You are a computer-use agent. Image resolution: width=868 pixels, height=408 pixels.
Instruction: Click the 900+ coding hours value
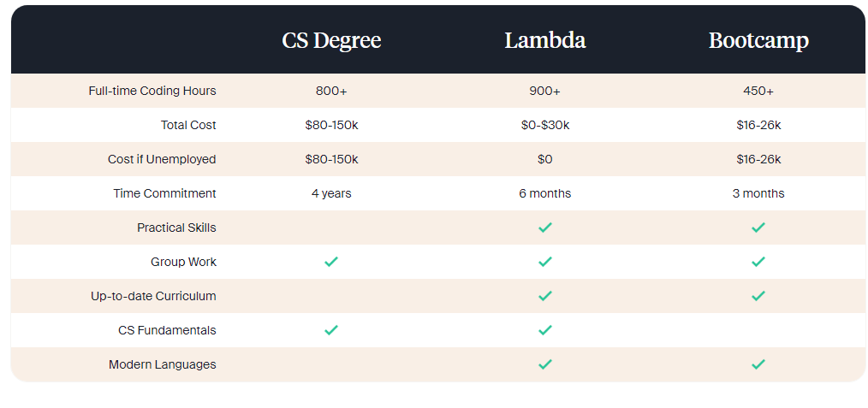click(x=544, y=91)
